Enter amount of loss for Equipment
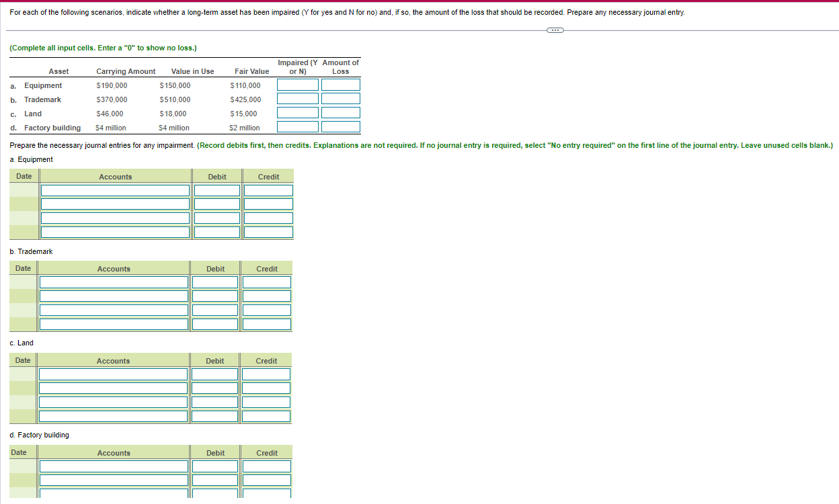This screenshot has height=504, width=839. [341, 85]
